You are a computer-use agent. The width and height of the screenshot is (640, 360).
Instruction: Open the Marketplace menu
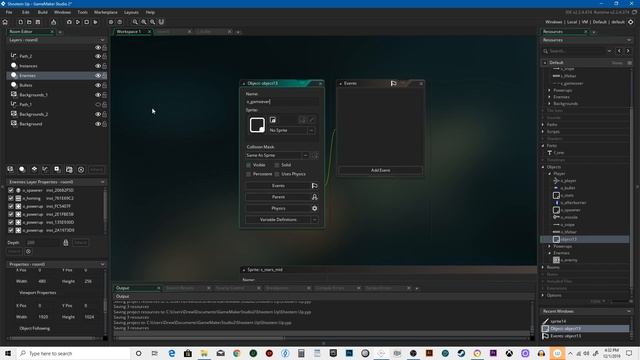pos(106,12)
